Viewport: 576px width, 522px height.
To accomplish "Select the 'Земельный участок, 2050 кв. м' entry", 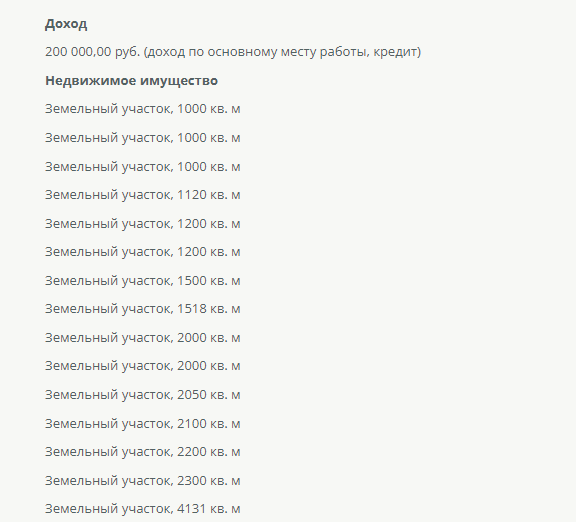I will (143, 395).
